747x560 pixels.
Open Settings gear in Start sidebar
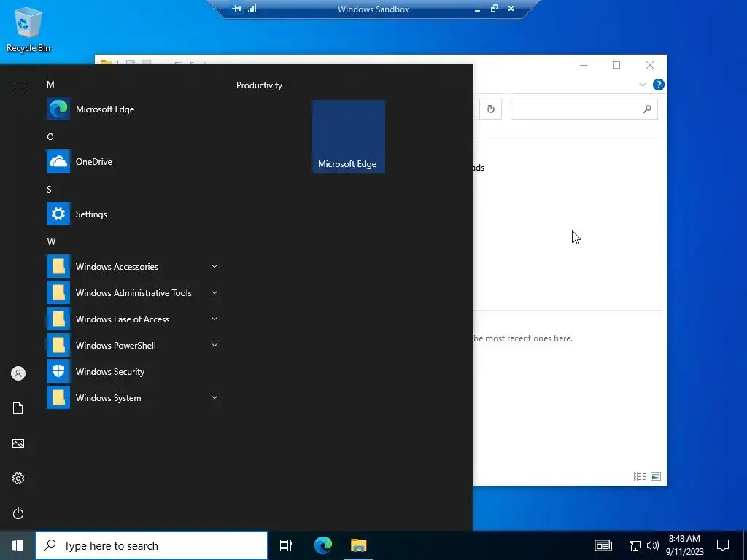coord(18,478)
